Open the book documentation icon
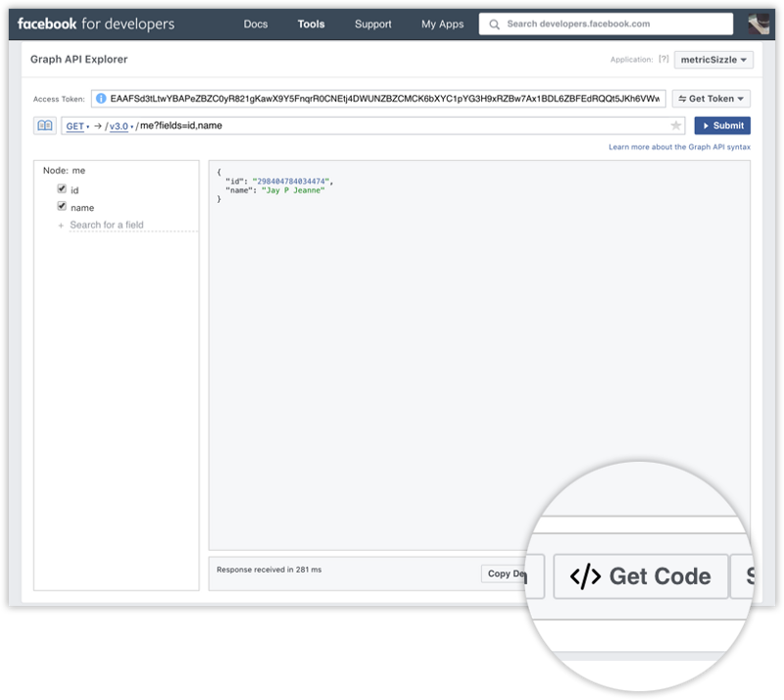This screenshot has height=700, width=784. pos(45,125)
